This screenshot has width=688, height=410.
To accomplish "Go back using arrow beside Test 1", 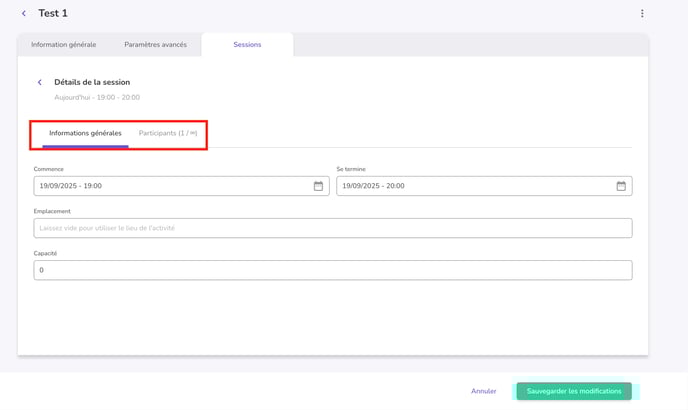I will (24, 13).
